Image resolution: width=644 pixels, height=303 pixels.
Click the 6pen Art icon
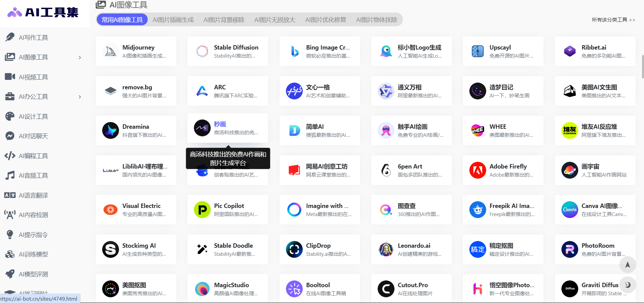pyautogui.click(x=386, y=170)
